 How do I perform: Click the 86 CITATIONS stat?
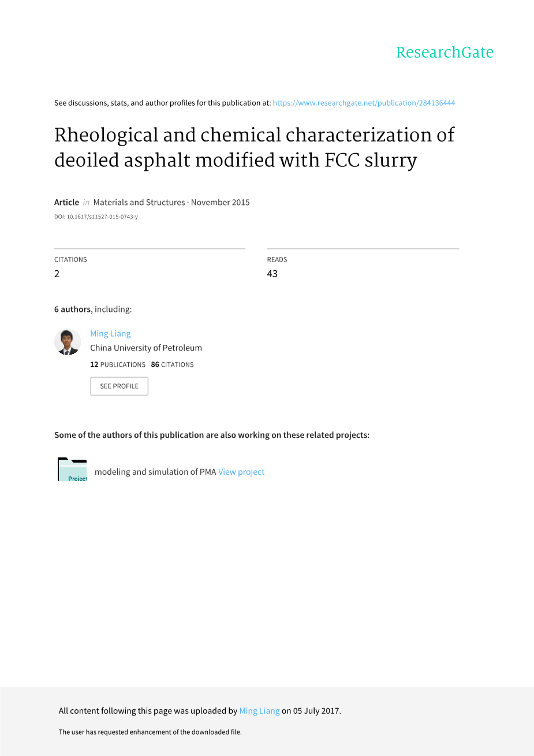tap(172, 364)
